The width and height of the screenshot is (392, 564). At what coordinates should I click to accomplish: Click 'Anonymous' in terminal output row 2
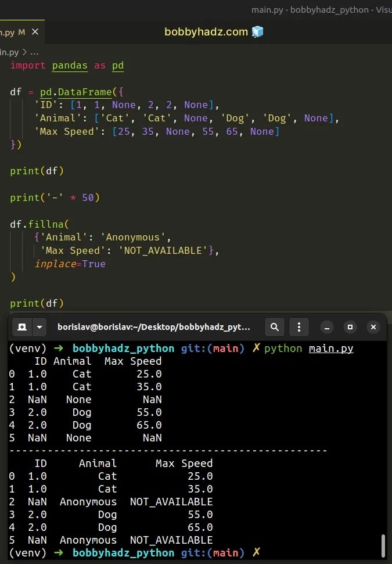(x=88, y=502)
